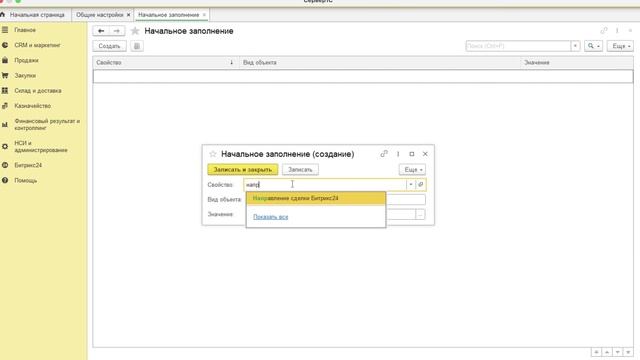Expand the Свойство field dropdown arrow

[411, 184]
